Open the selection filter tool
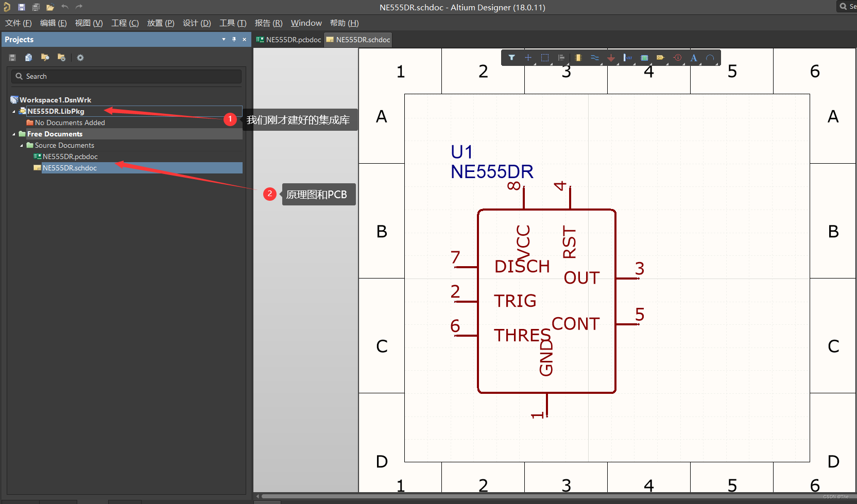The height and width of the screenshot is (504, 857). (x=511, y=58)
